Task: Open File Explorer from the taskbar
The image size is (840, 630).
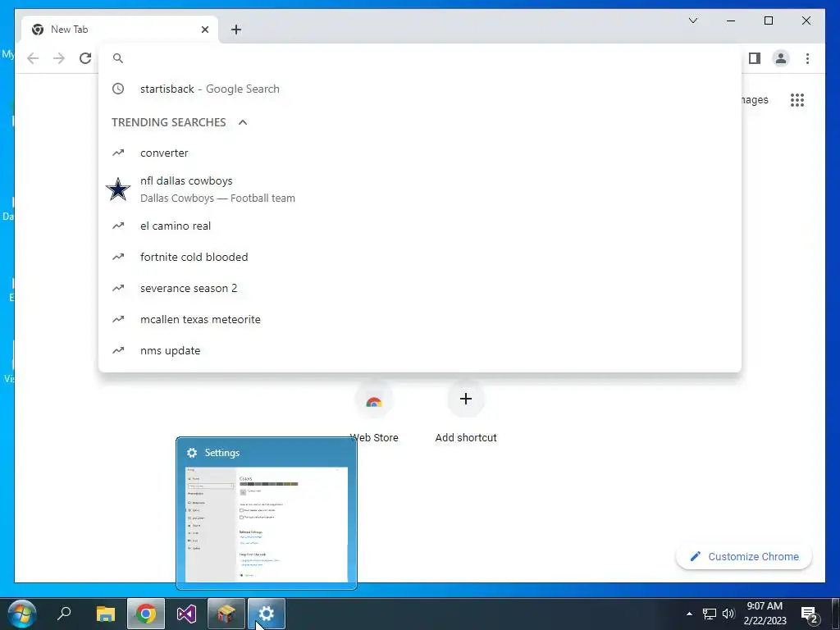Action: 106,614
